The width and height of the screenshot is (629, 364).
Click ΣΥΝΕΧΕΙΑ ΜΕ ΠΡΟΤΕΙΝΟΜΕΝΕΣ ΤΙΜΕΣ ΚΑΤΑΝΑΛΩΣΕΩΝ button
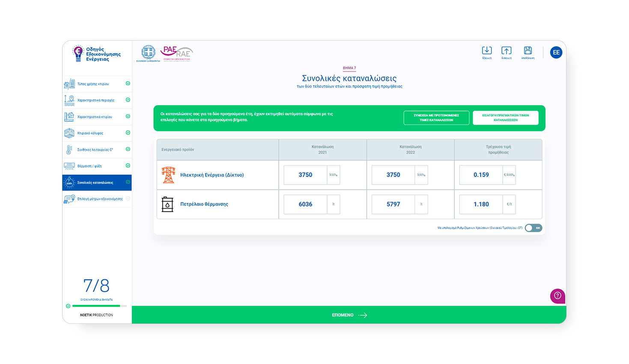[436, 118]
